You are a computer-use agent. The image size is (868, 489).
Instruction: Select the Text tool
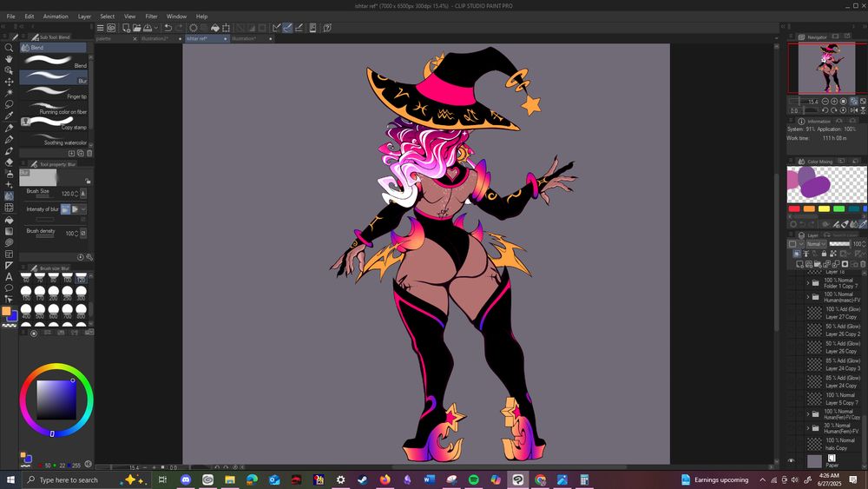[9, 277]
